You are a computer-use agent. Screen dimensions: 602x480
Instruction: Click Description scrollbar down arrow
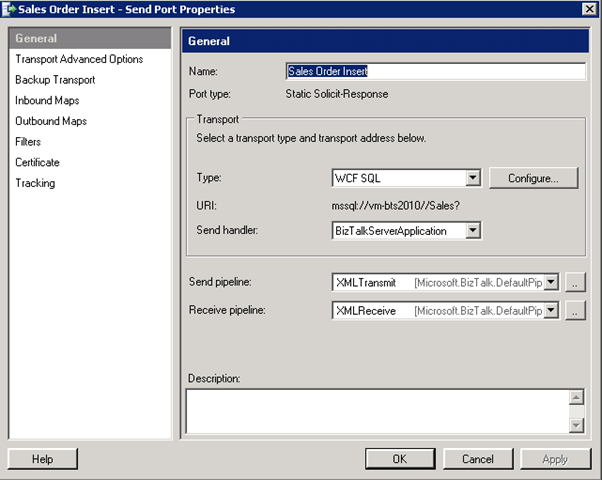point(576,425)
